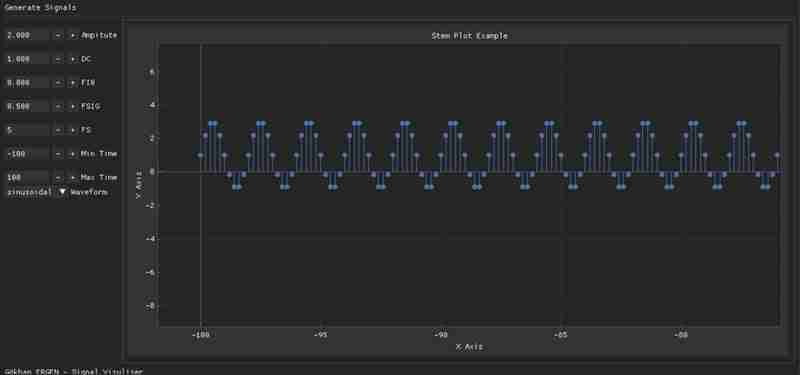
Task: Open the Waveform dropdown arrow
Action: tap(62, 192)
